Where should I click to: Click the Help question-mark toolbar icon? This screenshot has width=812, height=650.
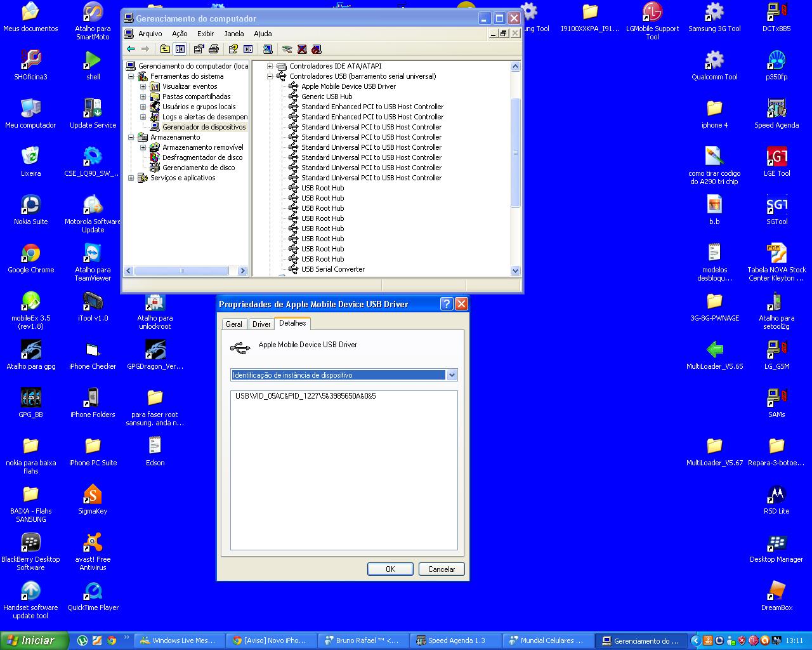click(233, 50)
